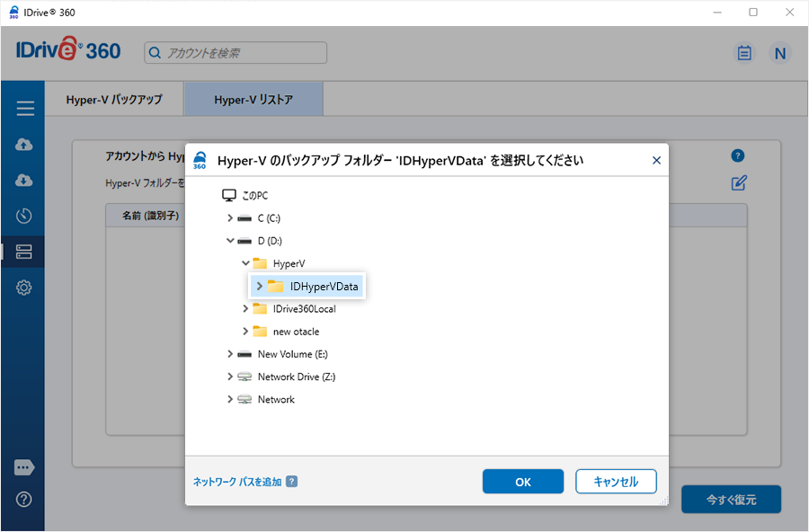Click the edit pencil icon
Viewport: 809px width, 532px height.
point(739,183)
